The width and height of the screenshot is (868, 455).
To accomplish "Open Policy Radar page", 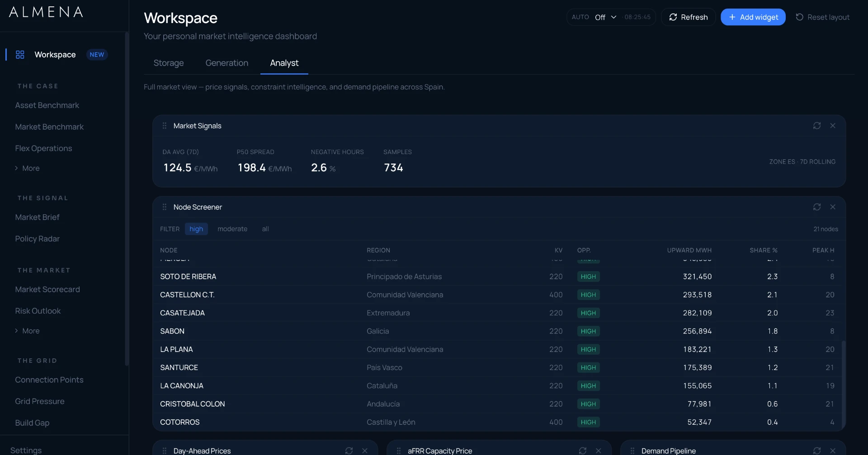I will click(x=37, y=239).
